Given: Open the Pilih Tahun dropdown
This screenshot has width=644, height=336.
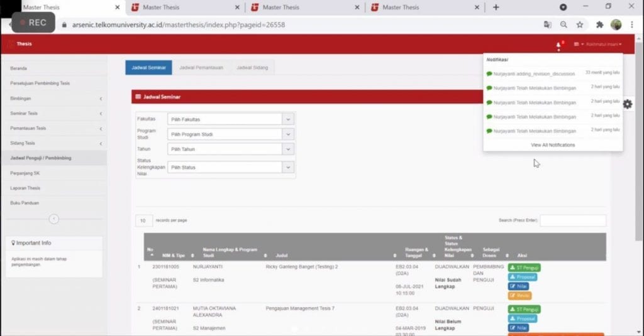Looking at the screenshot, I should click(x=230, y=149).
